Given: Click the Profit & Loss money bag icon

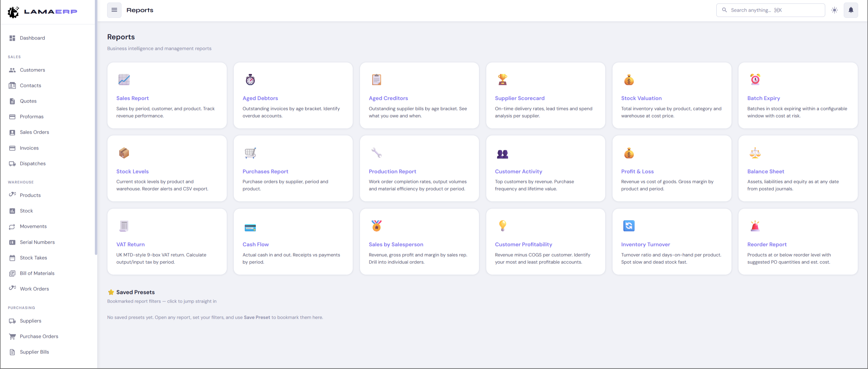Looking at the screenshot, I should [629, 153].
